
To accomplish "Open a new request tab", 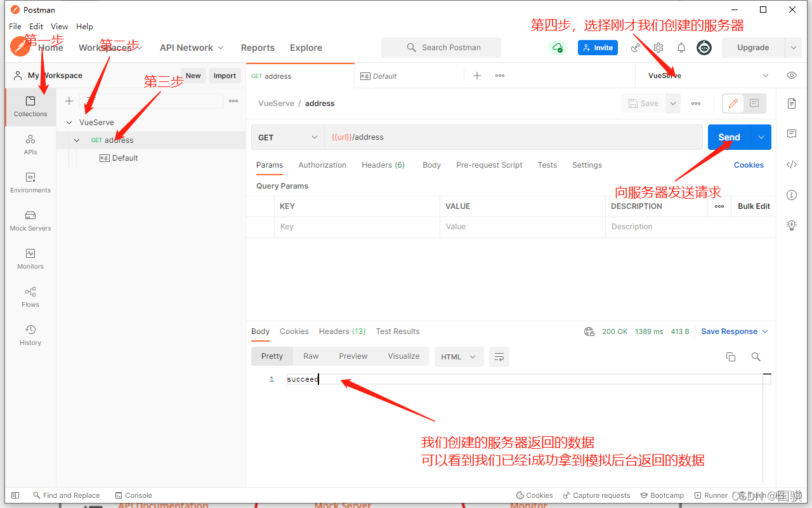I will pos(477,76).
